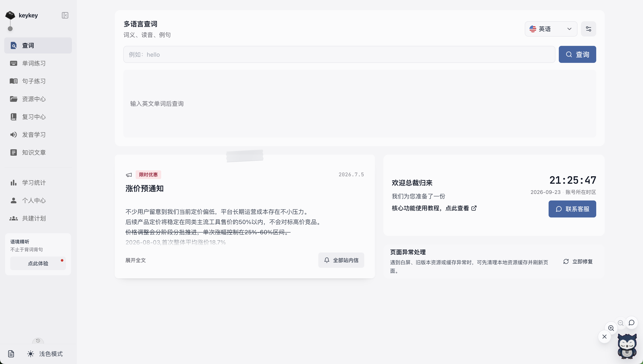Expand full announcement via 展开全文
Screen dimensions: 643x364
pos(135,260)
